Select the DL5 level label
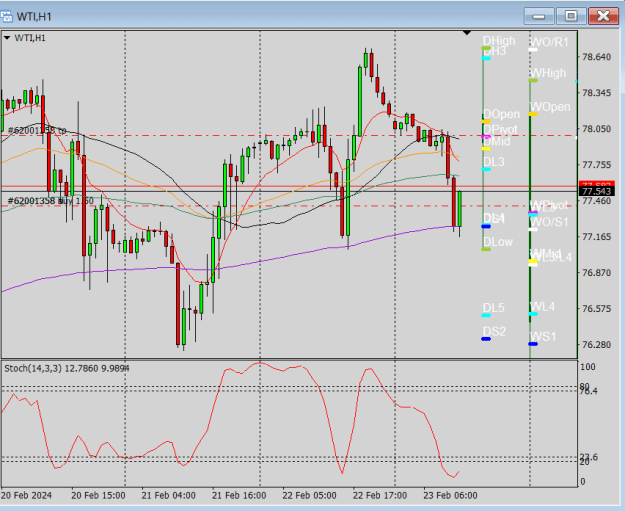This screenshot has width=625, height=511. click(x=493, y=308)
